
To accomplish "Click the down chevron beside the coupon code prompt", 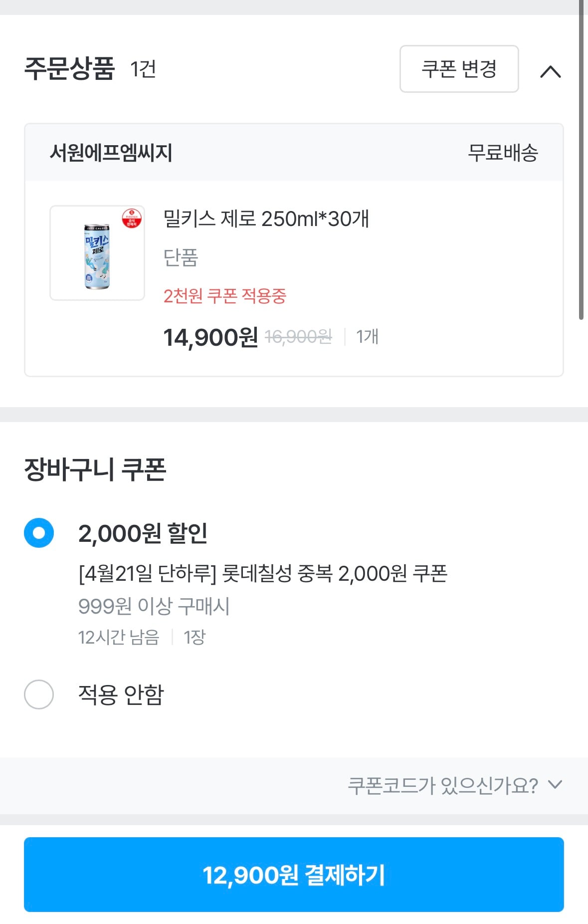I will (555, 785).
